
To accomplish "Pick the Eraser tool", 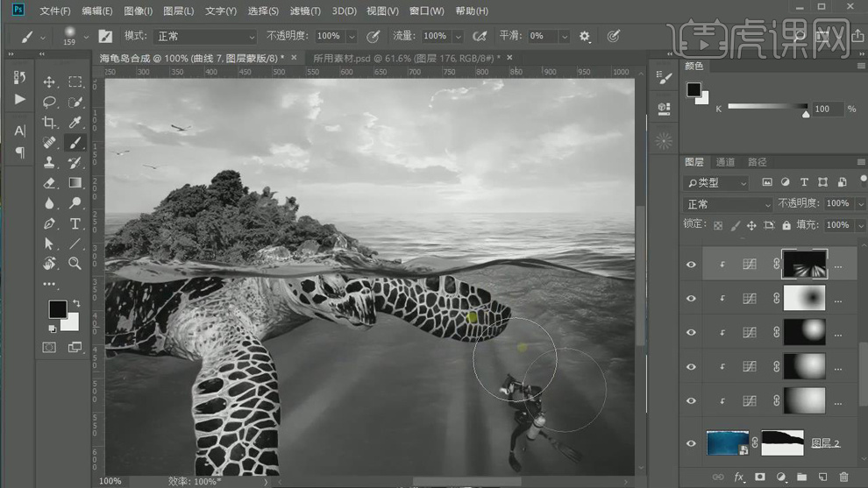I will pos(49,183).
